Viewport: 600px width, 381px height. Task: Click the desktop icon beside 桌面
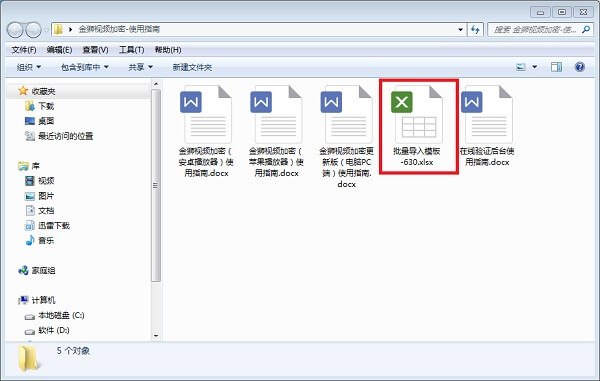30,121
